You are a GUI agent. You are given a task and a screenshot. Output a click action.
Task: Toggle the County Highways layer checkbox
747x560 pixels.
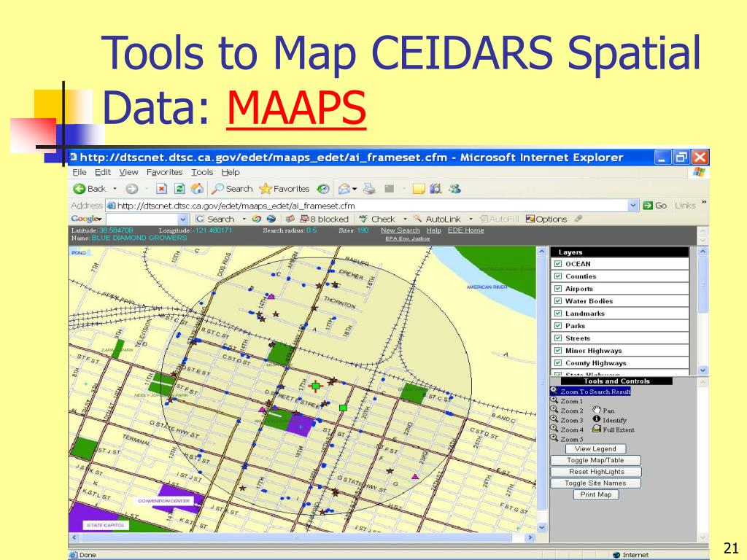point(558,362)
